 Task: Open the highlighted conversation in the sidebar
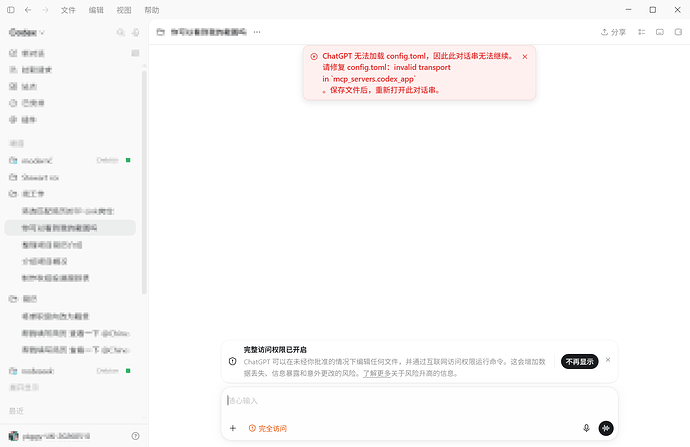click(x=70, y=228)
